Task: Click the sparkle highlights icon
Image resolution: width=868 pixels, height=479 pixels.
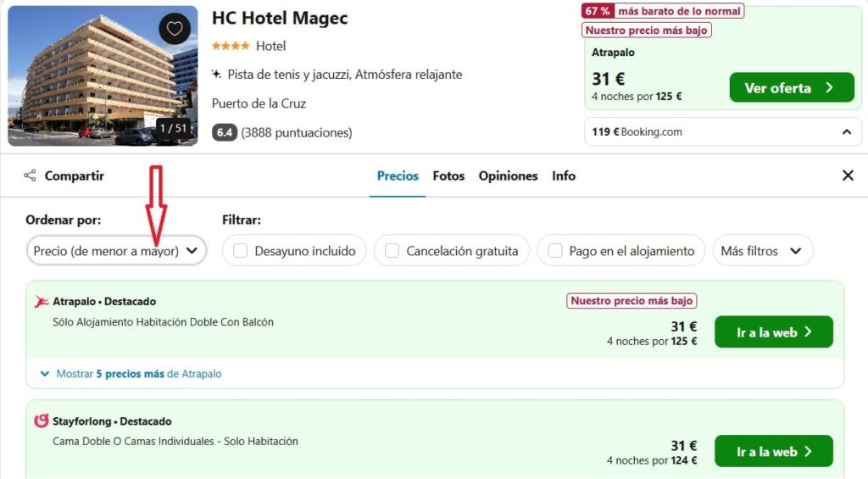Action: [216, 75]
